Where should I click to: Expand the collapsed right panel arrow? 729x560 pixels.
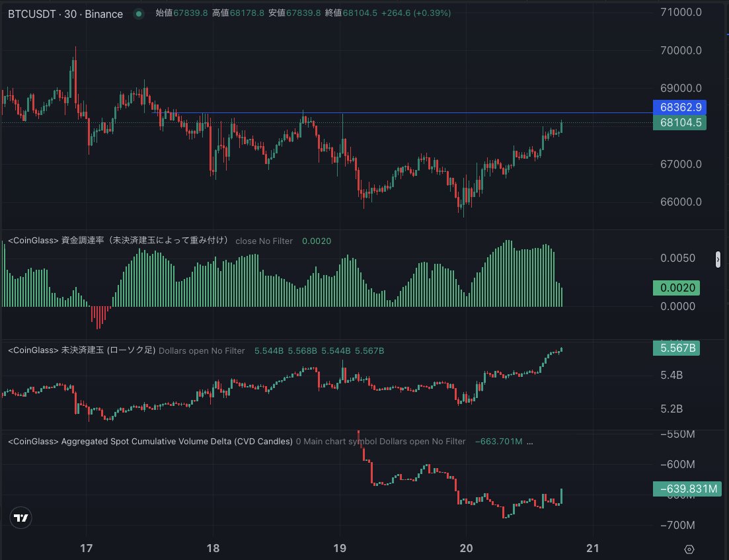[718, 259]
